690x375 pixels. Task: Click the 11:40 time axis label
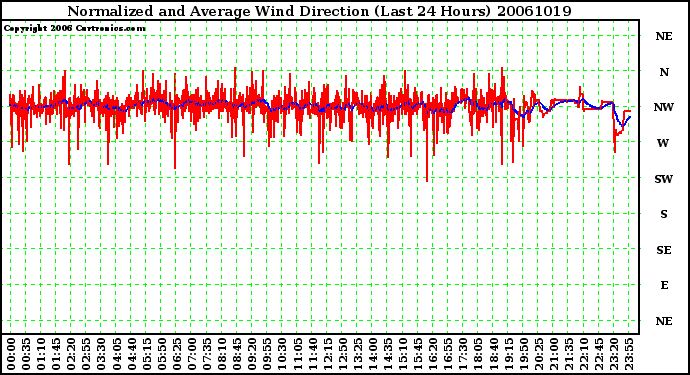click(x=312, y=354)
